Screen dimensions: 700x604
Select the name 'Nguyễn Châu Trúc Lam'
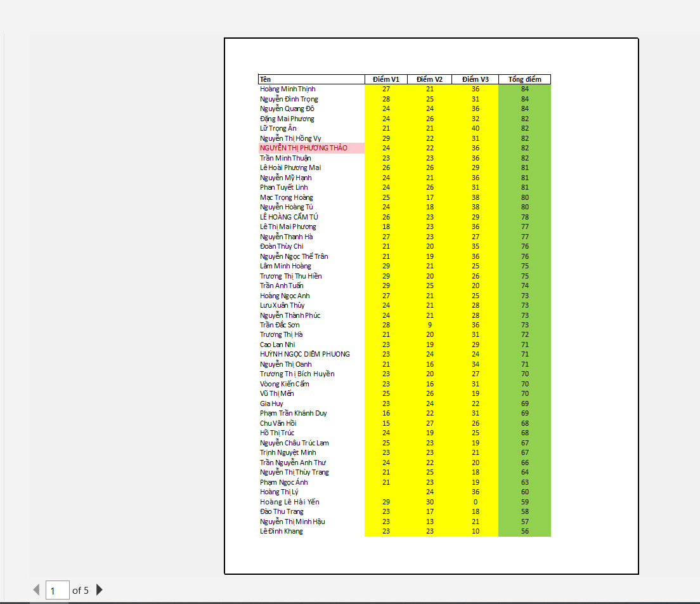click(294, 443)
